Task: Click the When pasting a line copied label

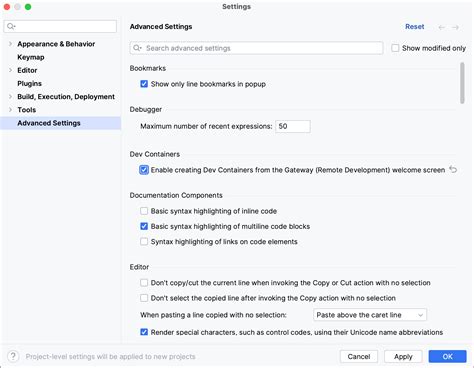Action: pos(213,315)
